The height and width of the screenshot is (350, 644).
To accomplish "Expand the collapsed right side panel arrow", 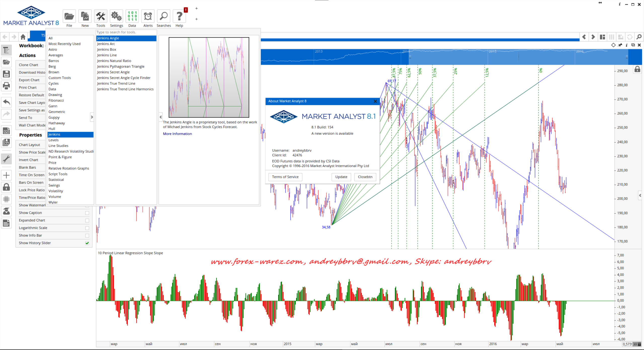I will pos(640,195).
